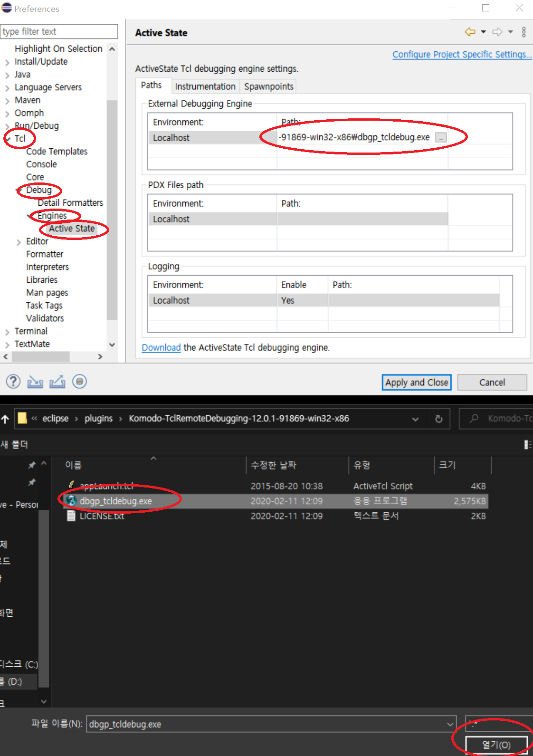533x756 pixels.
Task: Sort files by 이름 column header
Action: [73, 465]
